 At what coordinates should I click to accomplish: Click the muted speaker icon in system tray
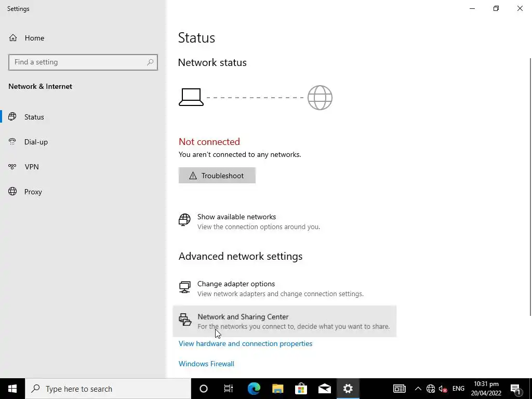point(443,389)
